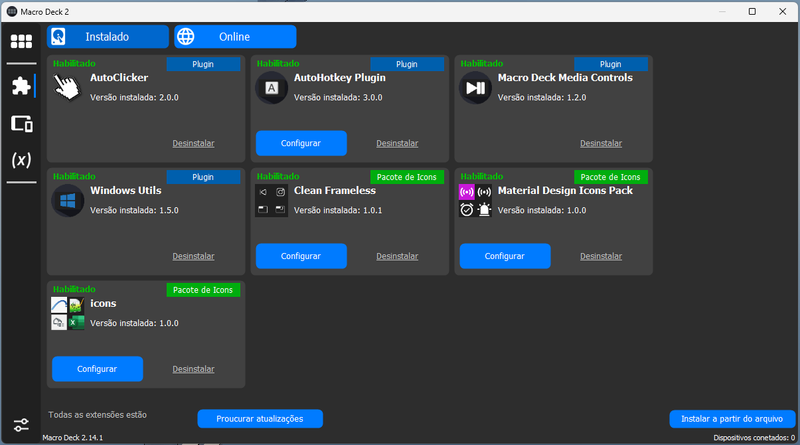
Task: Open the devices sidebar icon
Action: 21,123
